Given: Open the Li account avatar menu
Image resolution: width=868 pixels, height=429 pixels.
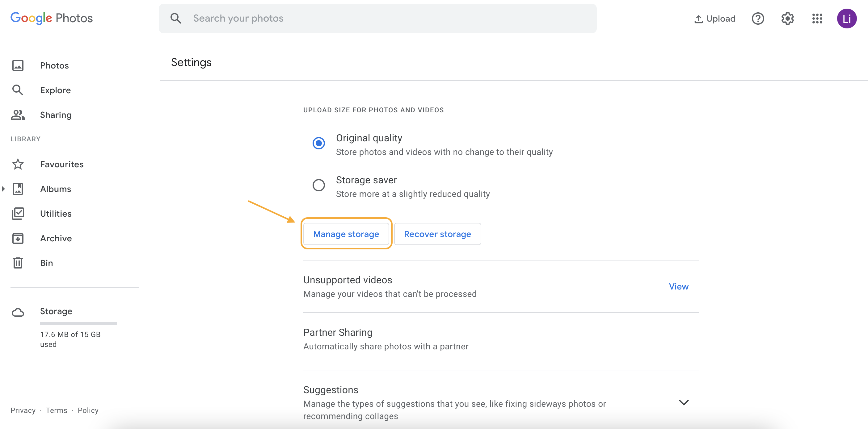Looking at the screenshot, I should coord(846,19).
